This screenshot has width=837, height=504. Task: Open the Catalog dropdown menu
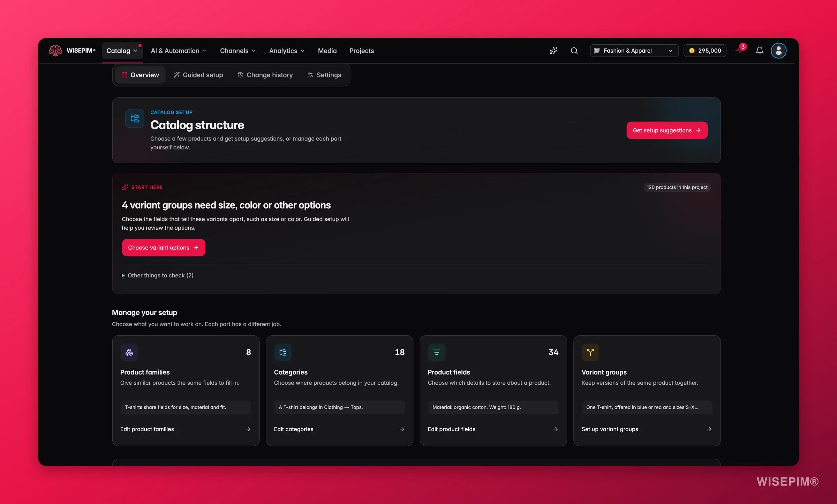pos(122,51)
